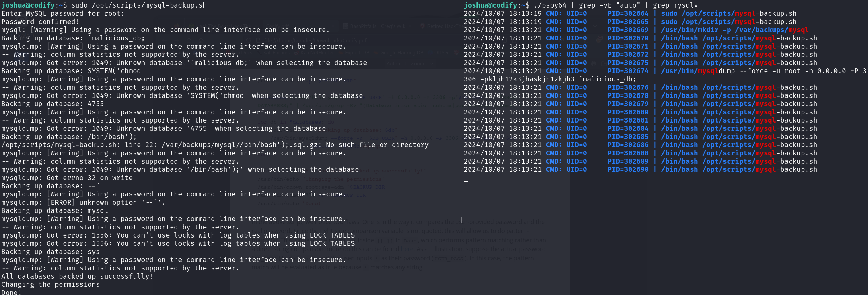This screenshot has height=295, width=868.
Task: Click PID=302670 in the pspy output
Action: tap(628, 38)
